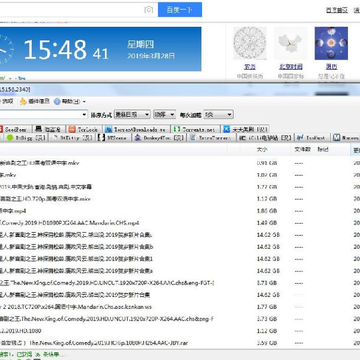Expand the search keyword combo box arrow
The image size is (360, 360).
click(84, 115)
